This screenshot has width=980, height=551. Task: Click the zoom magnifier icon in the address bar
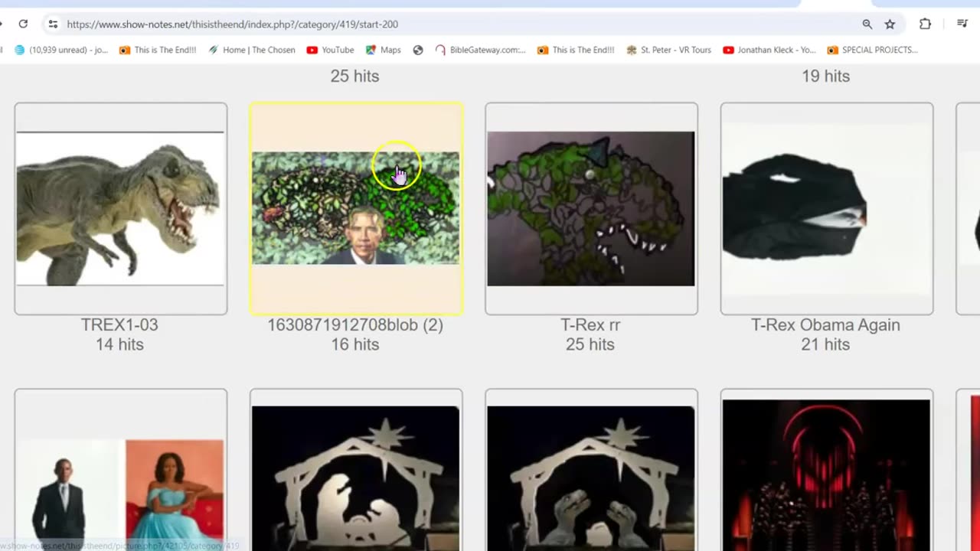(867, 24)
